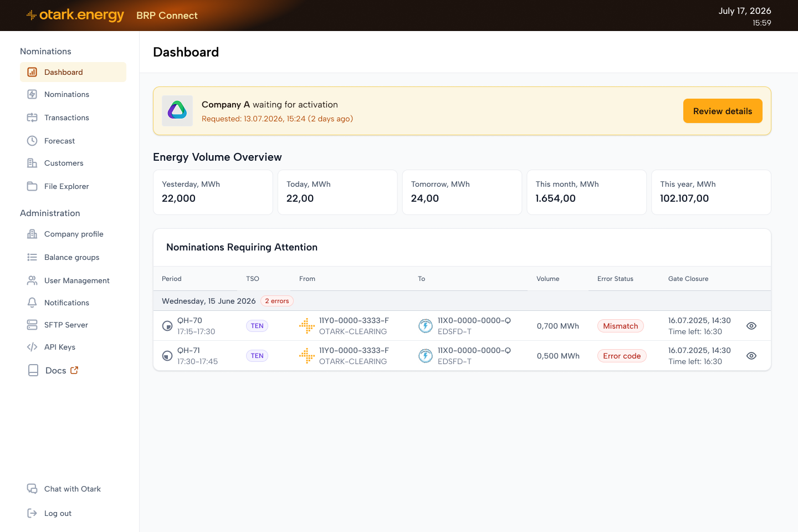Screen dimensions: 798x532
Task: Start Chat with Otark
Action: point(73,489)
